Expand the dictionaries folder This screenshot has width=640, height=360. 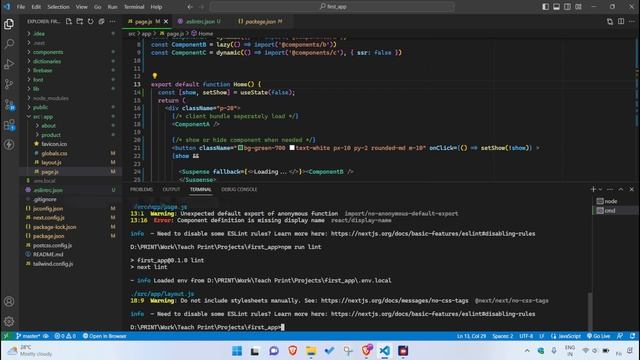47,61
